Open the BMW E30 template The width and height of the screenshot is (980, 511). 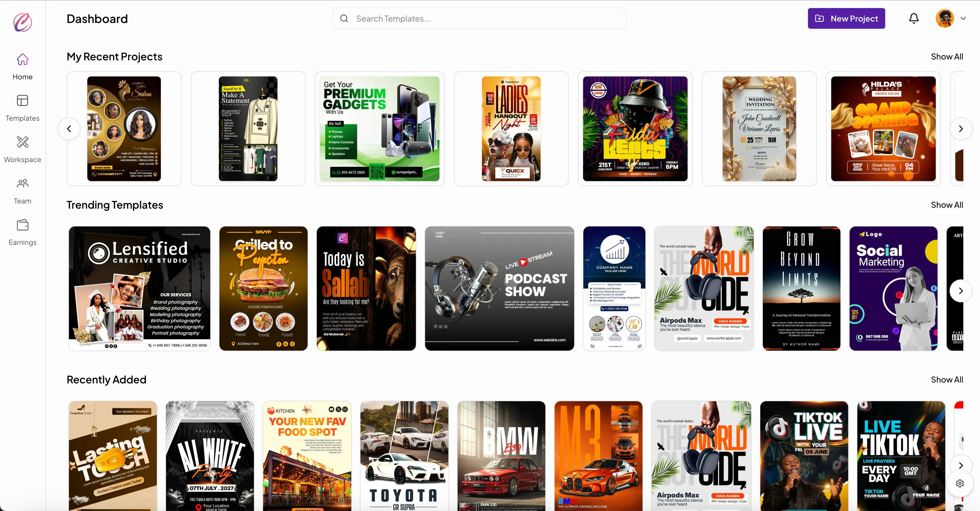(x=501, y=456)
